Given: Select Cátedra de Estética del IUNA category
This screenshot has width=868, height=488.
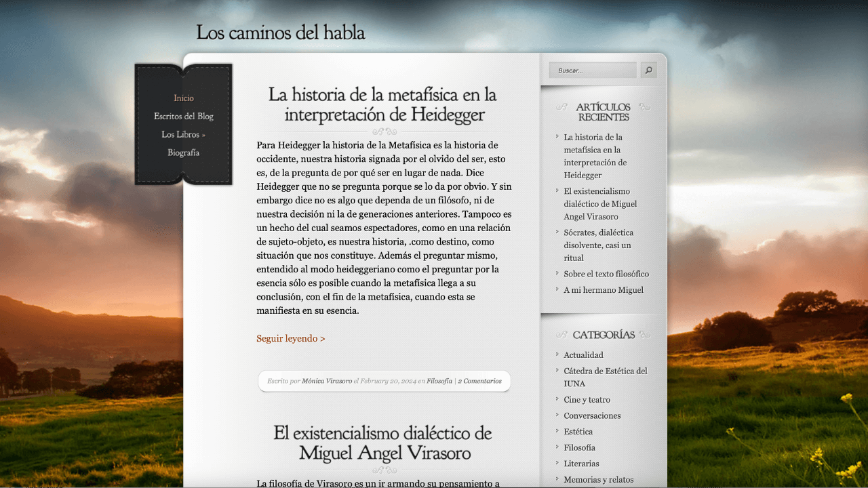Looking at the screenshot, I should point(606,377).
